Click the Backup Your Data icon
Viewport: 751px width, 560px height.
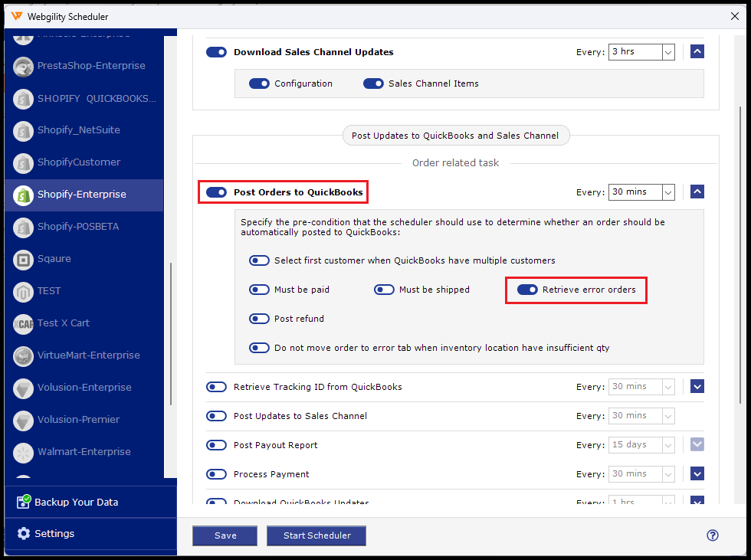(x=24, y=501)
